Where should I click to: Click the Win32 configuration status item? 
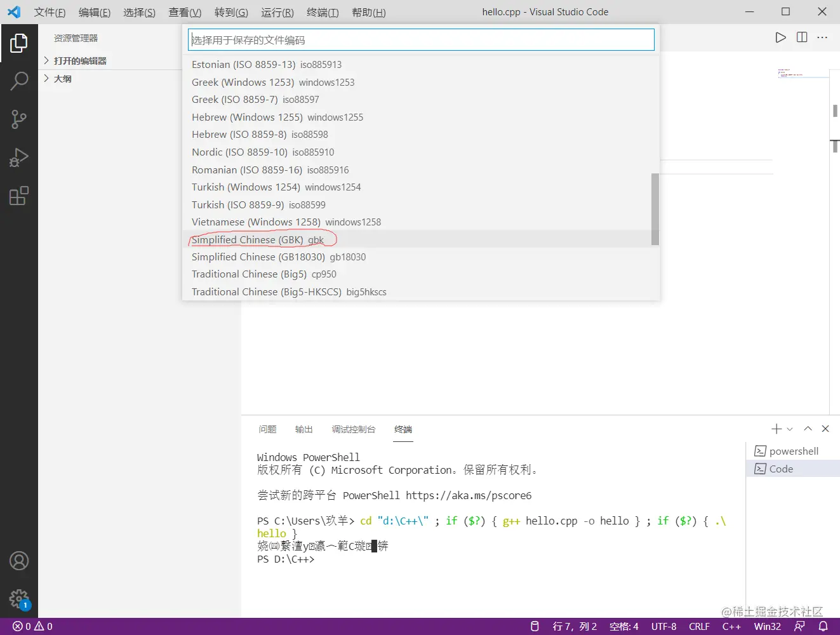(x=767, y=627)
